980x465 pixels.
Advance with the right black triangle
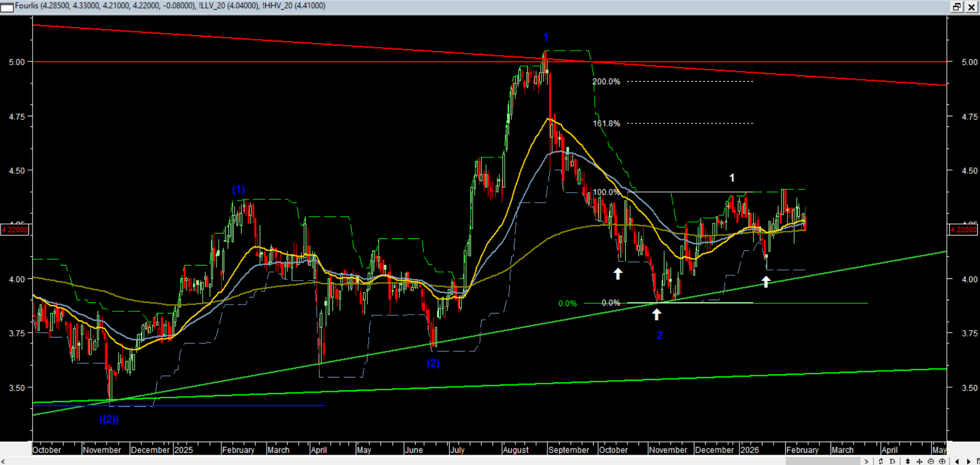[969, 461]
